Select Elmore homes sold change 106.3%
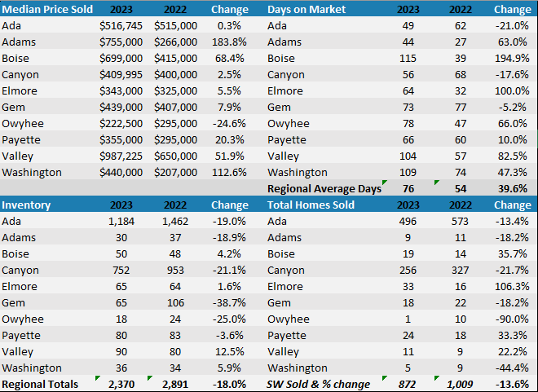Image resolution: width=538 pixels, height=392 pixels. pyautogui.click(x=510, y=286)
